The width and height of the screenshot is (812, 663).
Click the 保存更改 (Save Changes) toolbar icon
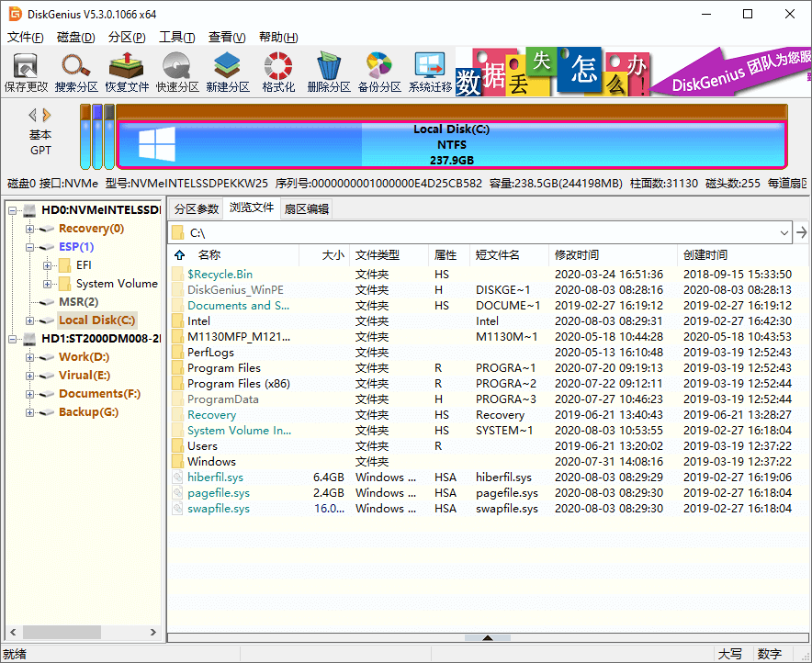[x=27, y=71]
